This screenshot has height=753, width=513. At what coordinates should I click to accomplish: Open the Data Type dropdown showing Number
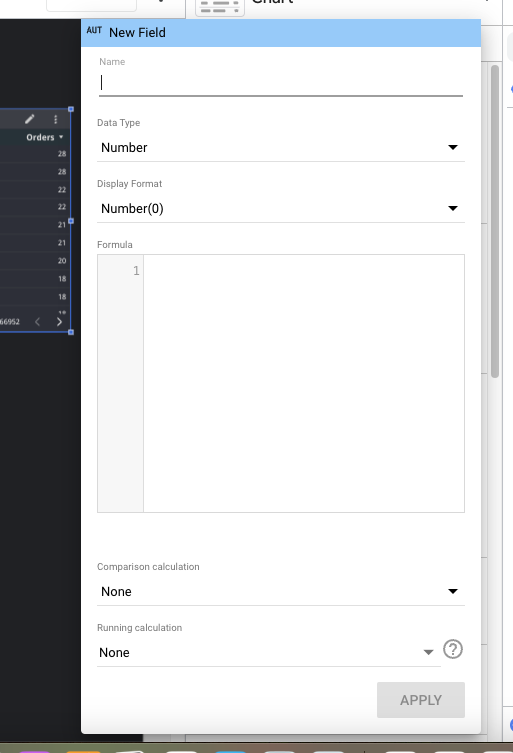tap(281, 147)
